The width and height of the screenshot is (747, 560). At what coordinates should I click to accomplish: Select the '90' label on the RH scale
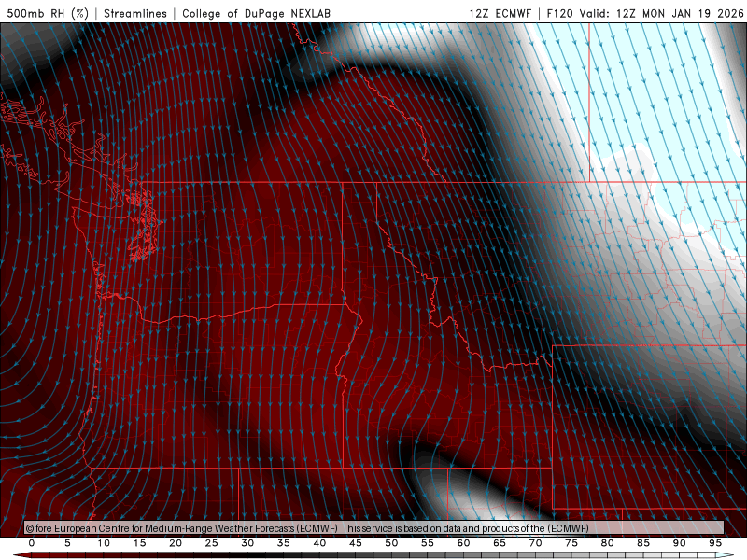pyautogui.click(x=680, y=543)
